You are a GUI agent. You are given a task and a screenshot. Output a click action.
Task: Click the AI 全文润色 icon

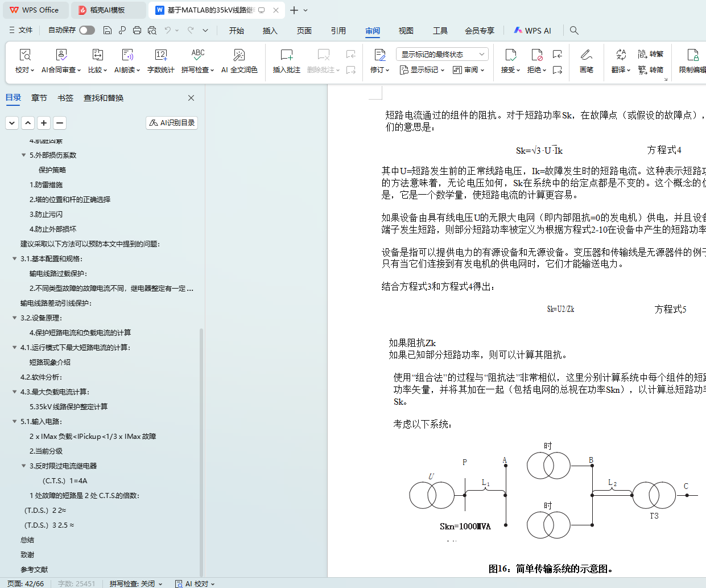[239, 55]
